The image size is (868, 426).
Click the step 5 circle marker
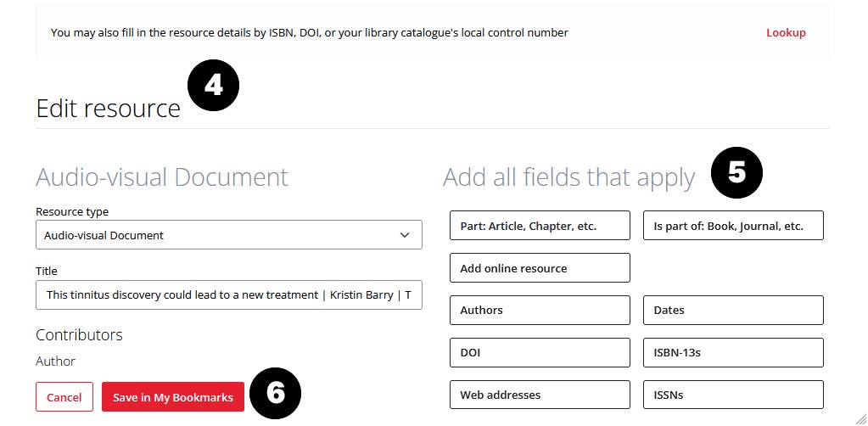(x=736, y=172)
